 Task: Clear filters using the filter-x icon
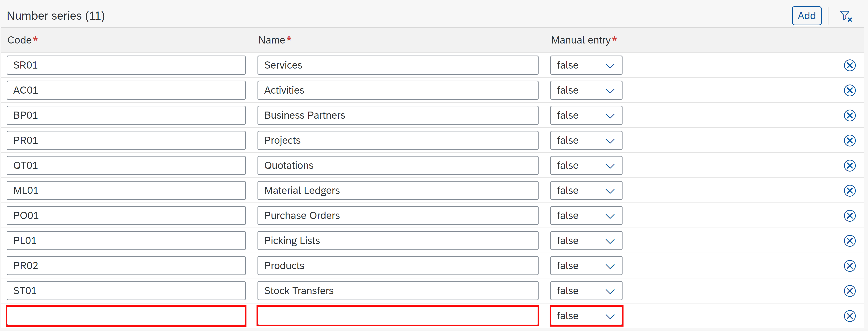tap(846, 16)
